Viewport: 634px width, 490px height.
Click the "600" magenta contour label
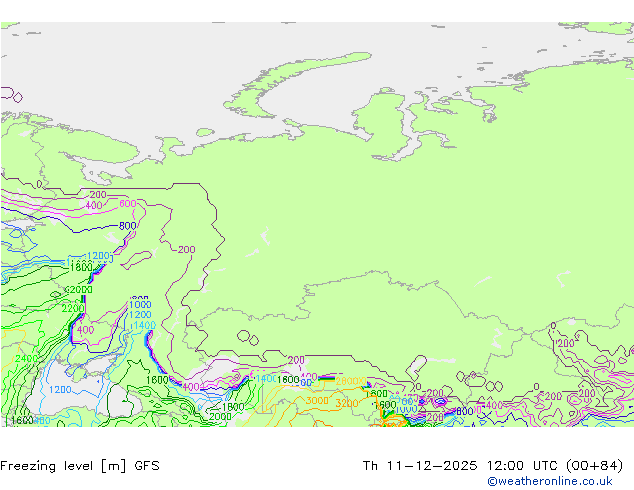[128, 203]
